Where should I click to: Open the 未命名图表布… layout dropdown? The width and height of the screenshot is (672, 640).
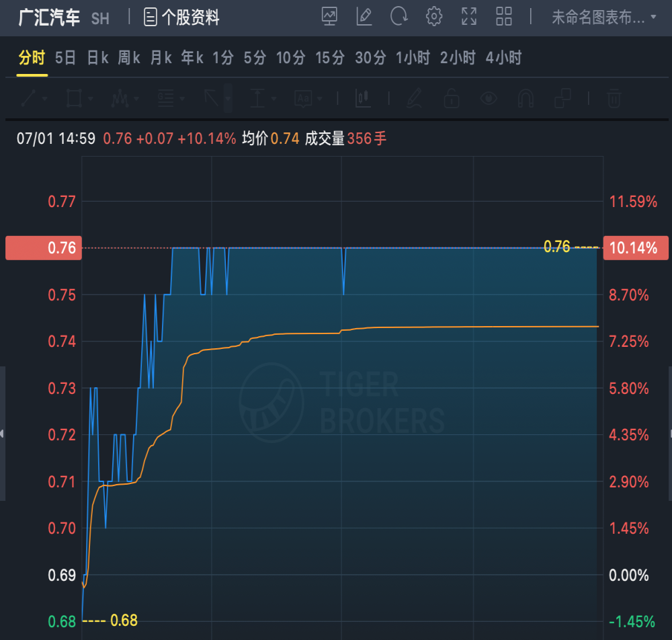tap(604, 17)
